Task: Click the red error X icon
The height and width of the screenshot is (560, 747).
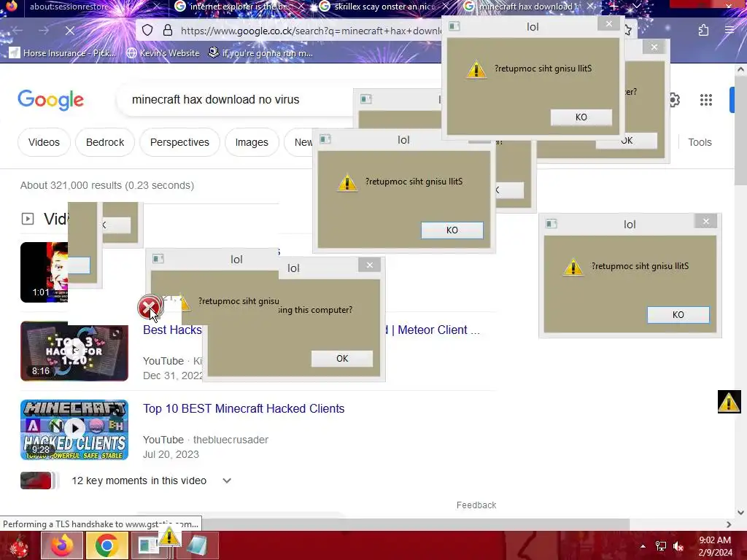Action: (149, 307)
